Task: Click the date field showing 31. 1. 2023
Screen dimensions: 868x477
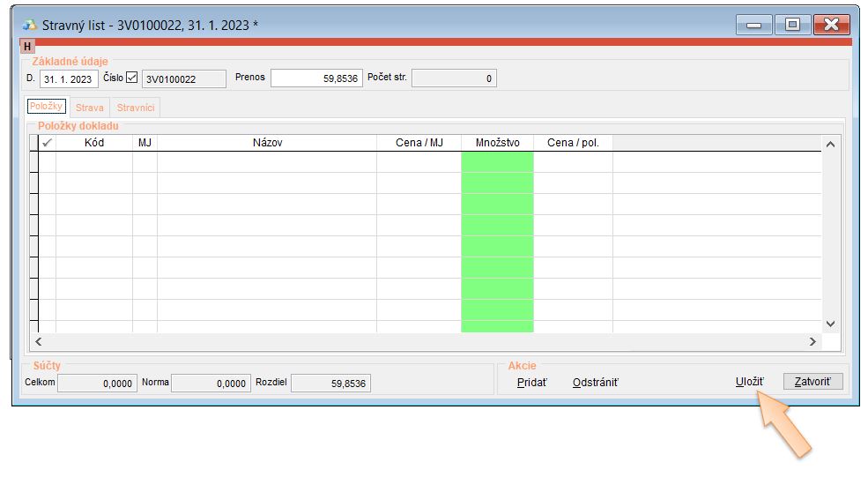Action: pos(69,78)
